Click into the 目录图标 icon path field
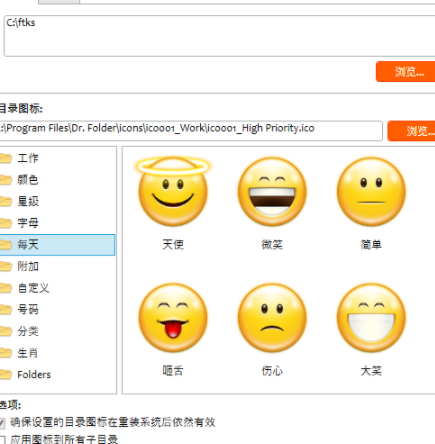The image size is (435, 444). [191, 131]
